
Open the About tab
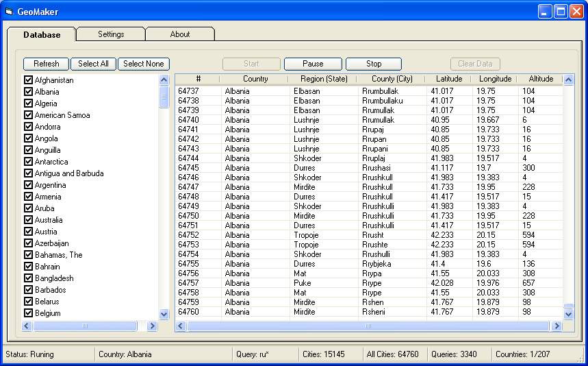tap(180, 34)
